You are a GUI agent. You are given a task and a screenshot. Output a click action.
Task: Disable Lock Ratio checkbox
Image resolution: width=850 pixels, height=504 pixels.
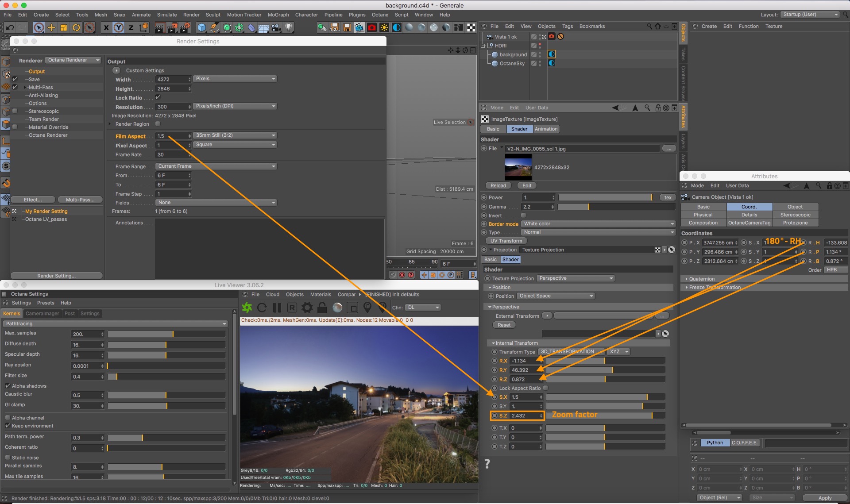pyautogui.click(x=158, y=97)
